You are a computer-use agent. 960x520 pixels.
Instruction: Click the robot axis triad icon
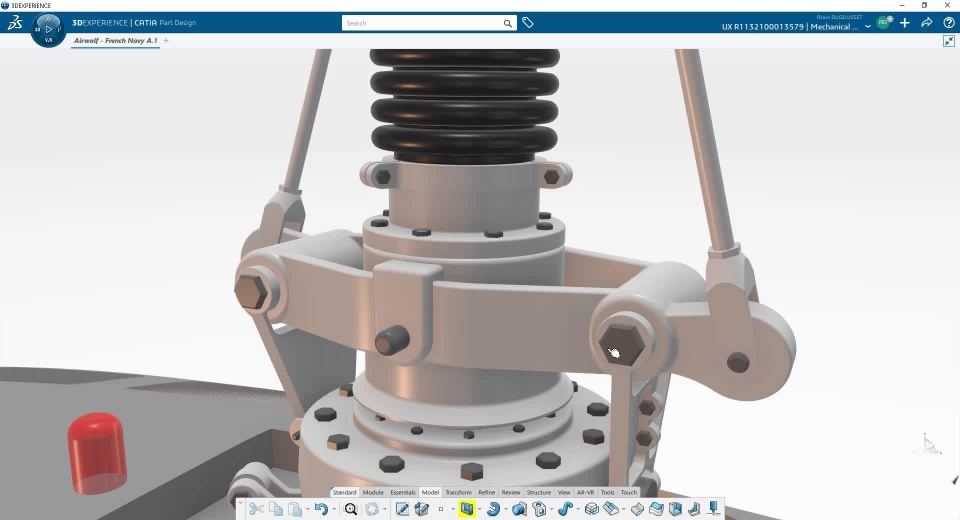(928, 443)
